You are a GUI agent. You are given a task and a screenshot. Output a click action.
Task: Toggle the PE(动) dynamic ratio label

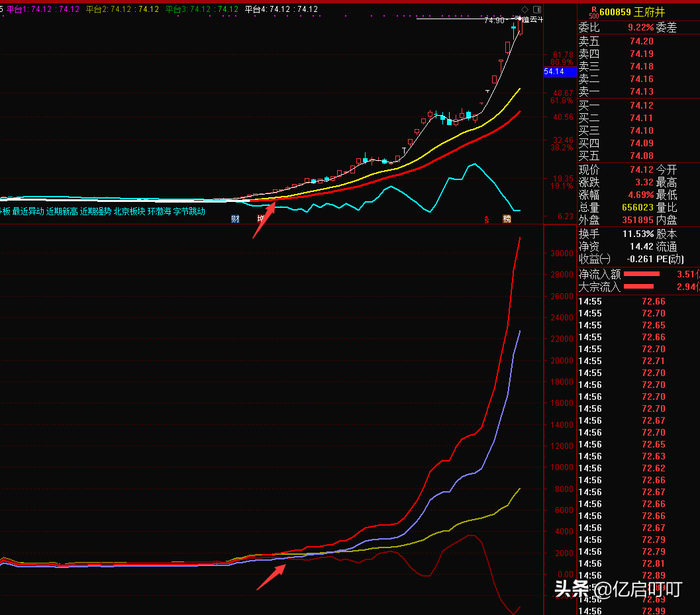tap(670, 259)
